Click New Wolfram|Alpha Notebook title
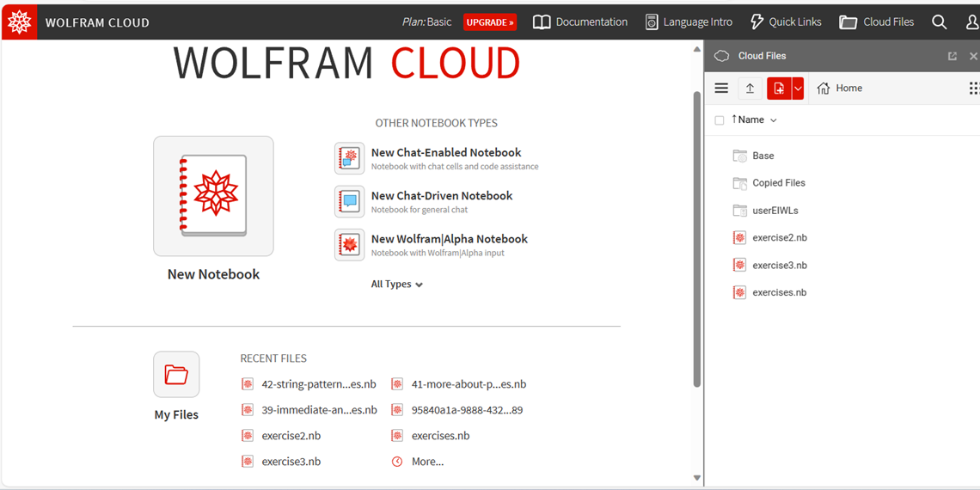980x490 pixels. [450, 239]
